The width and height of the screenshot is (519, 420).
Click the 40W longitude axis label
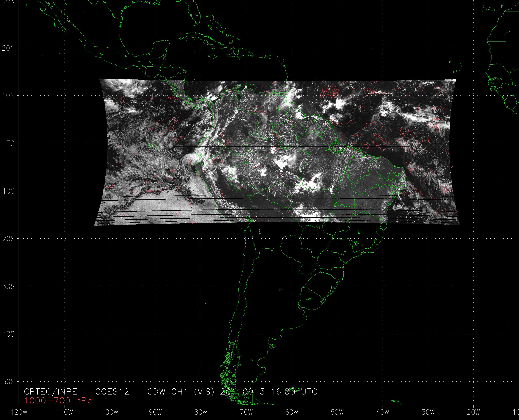(383, 412)
